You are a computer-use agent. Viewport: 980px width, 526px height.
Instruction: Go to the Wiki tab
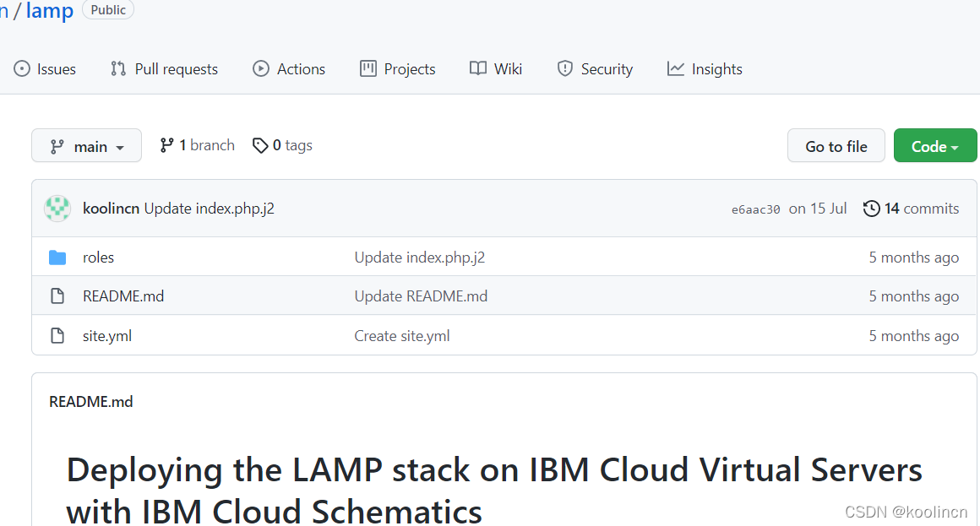(x=496, y=68)
